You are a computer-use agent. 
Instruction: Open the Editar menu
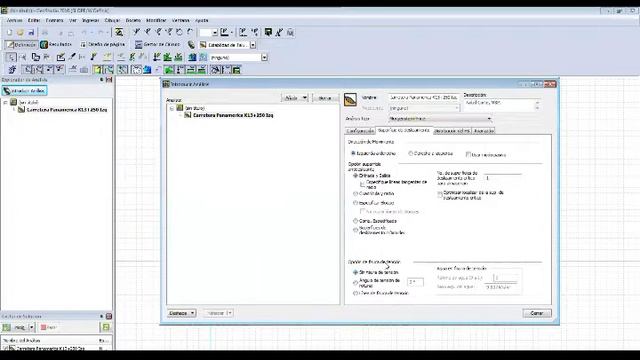[x=34, y=20]
